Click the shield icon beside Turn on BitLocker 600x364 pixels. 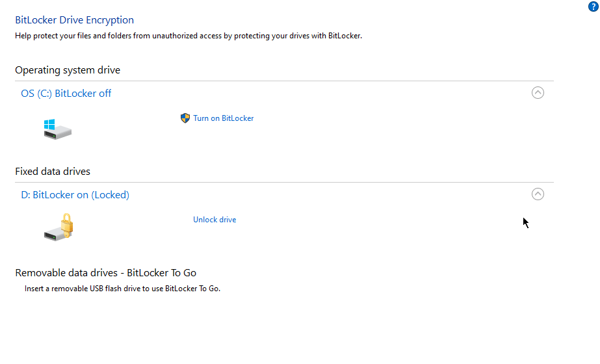pyautogui.click(x=185, y=118)
